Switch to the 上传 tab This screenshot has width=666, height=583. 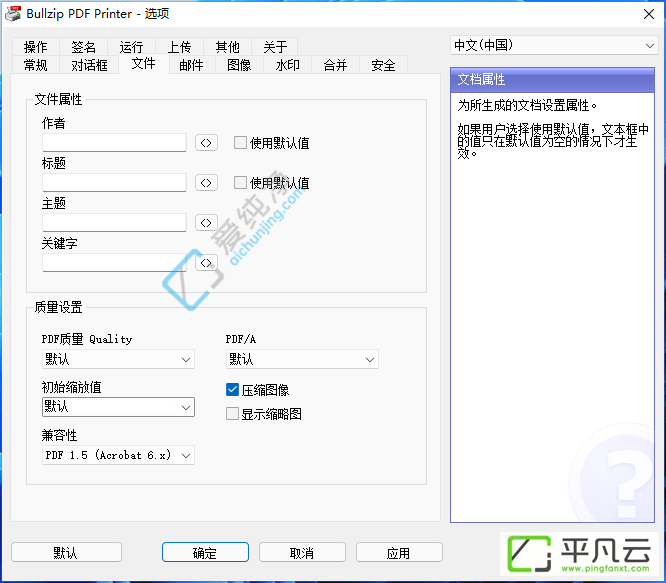point(179,46)
